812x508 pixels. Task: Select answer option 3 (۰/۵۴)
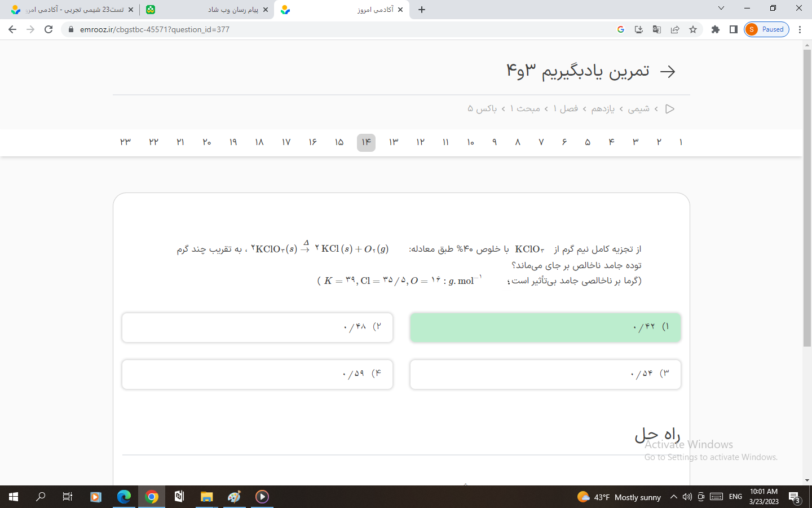pyautogui.click(x=545, y=374)
